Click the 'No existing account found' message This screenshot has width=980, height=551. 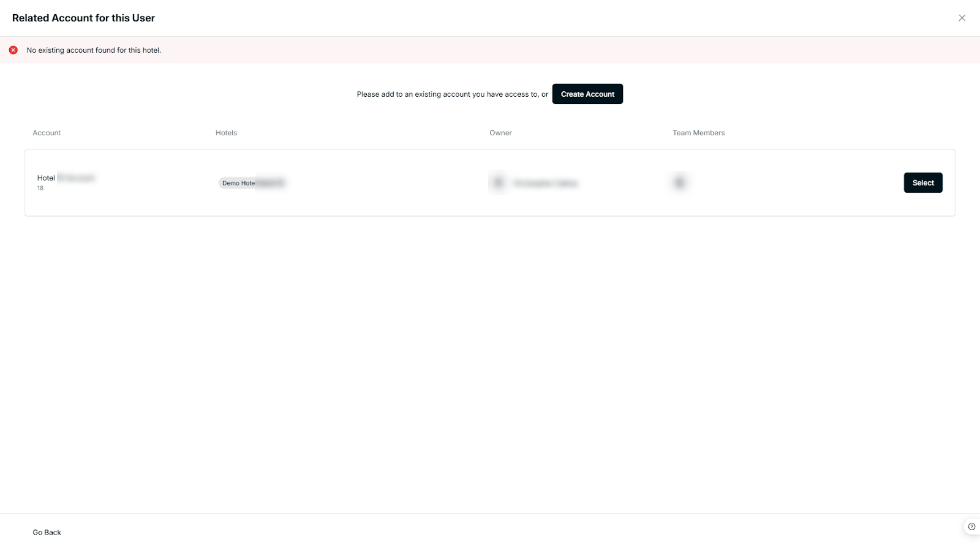pos(94,50)
